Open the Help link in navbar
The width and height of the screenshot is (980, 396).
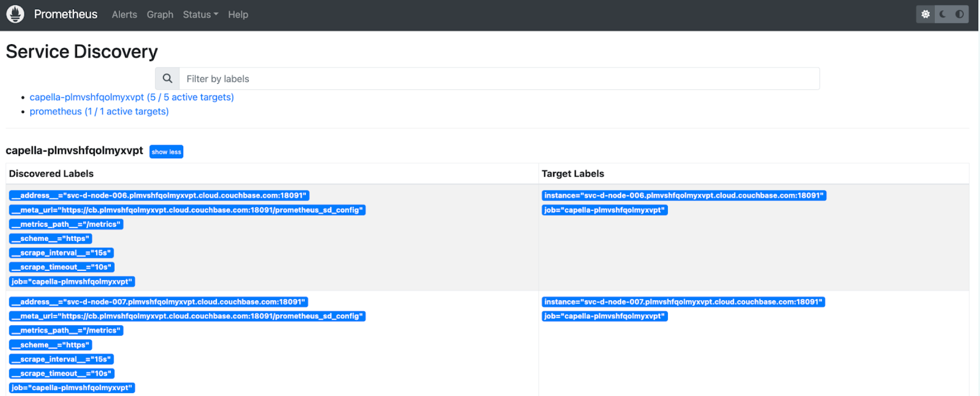coord(238,15)
